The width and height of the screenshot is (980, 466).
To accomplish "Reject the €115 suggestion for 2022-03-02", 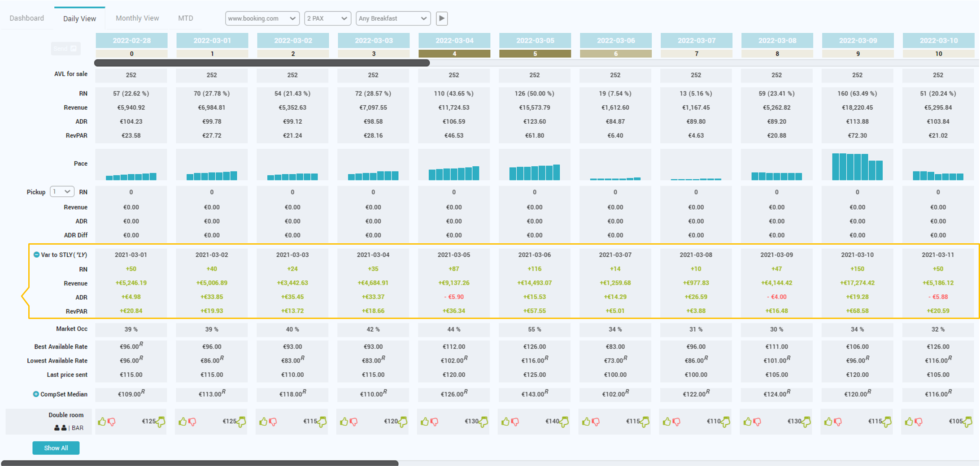I will (x=273, y=422).
